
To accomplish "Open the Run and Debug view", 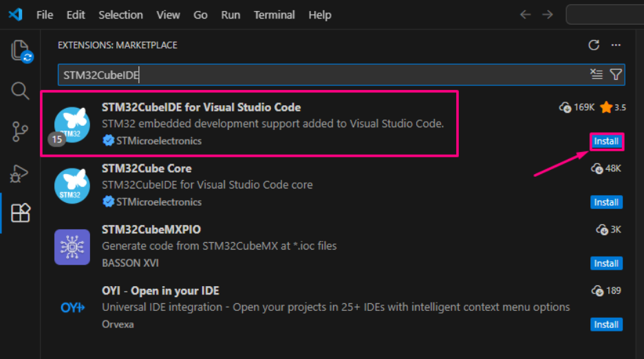I will pyautogui.click(x=21, y=173).
